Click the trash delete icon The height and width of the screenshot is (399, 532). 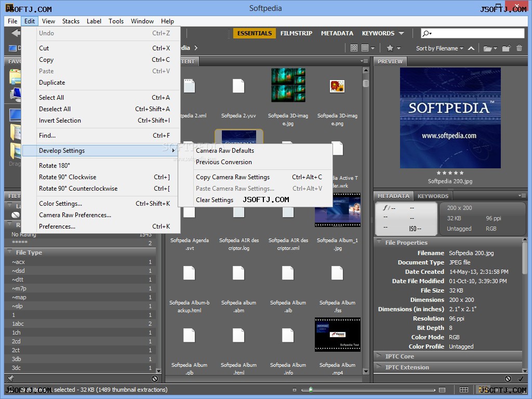click(519, 48)
